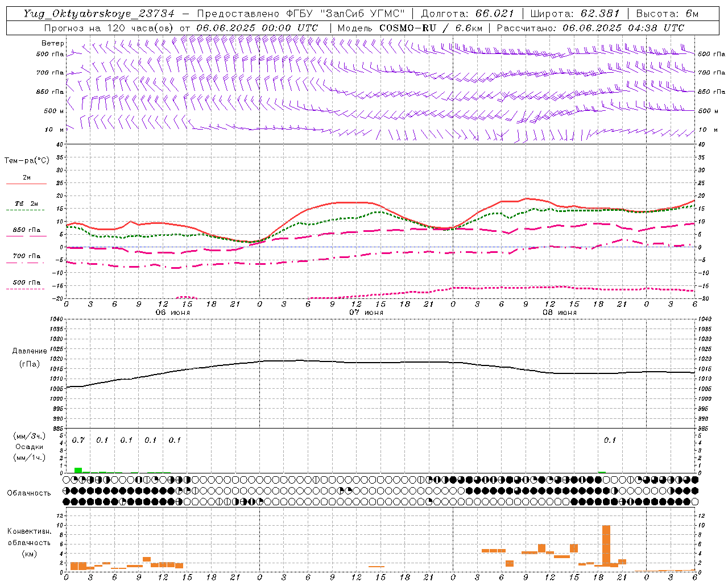Select the elevation text Высота: 6м

667,14
